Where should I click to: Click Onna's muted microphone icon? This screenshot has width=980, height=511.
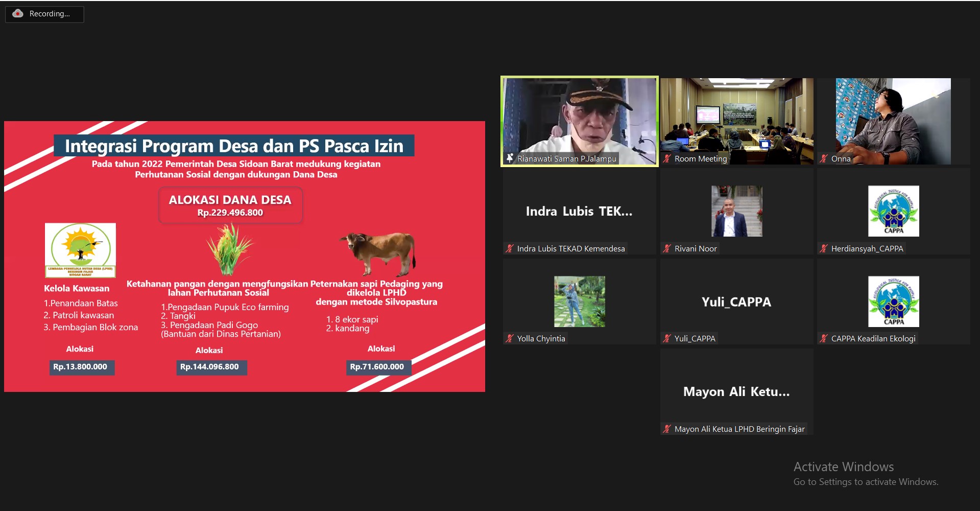click(x=824, y=159)
